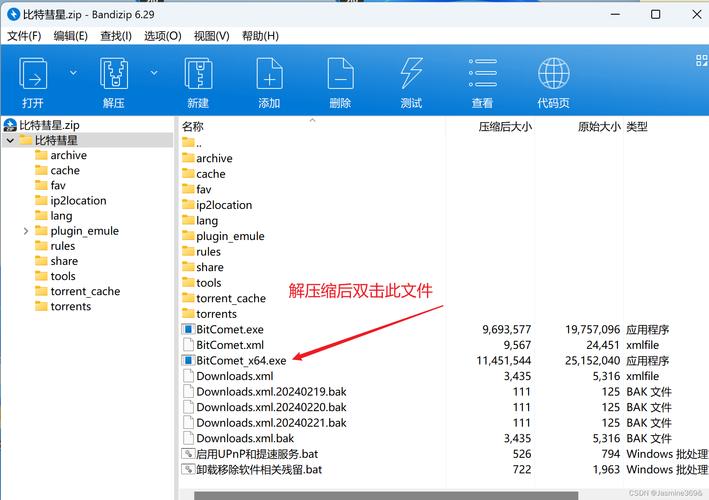Click the 11,451,544 compressed size value

[504, 361]
